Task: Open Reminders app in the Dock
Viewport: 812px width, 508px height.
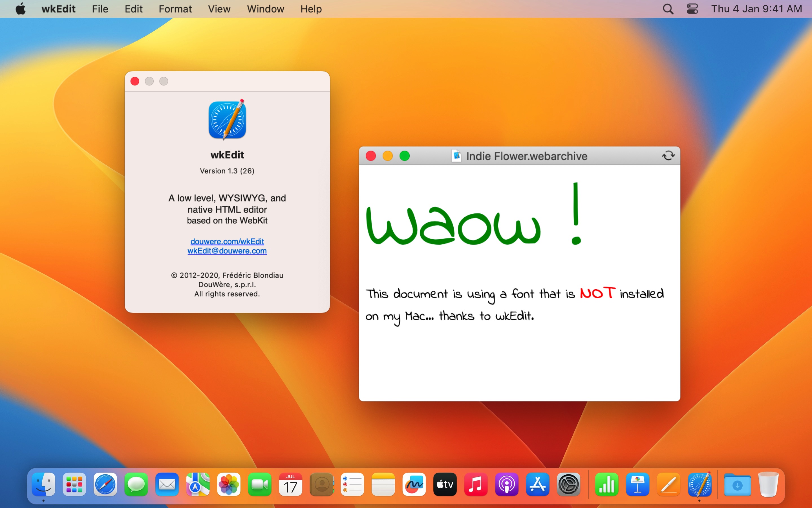Action: [352, 485]
